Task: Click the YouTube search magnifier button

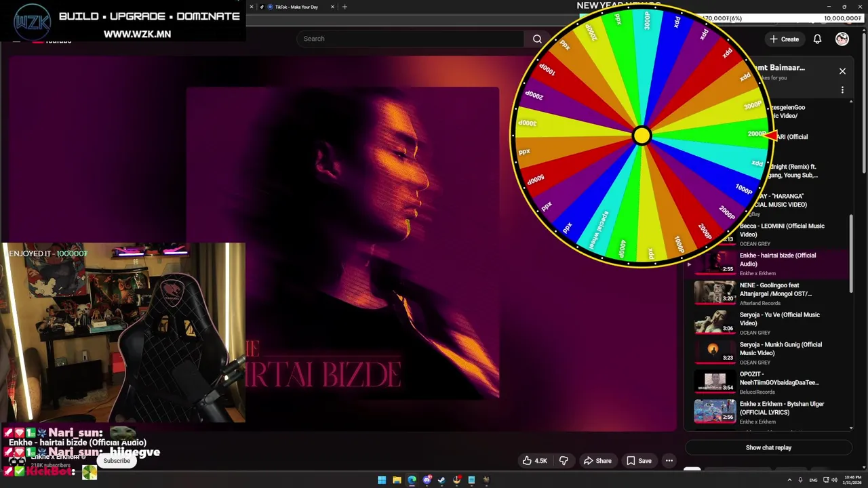Action: coord(537,39)
